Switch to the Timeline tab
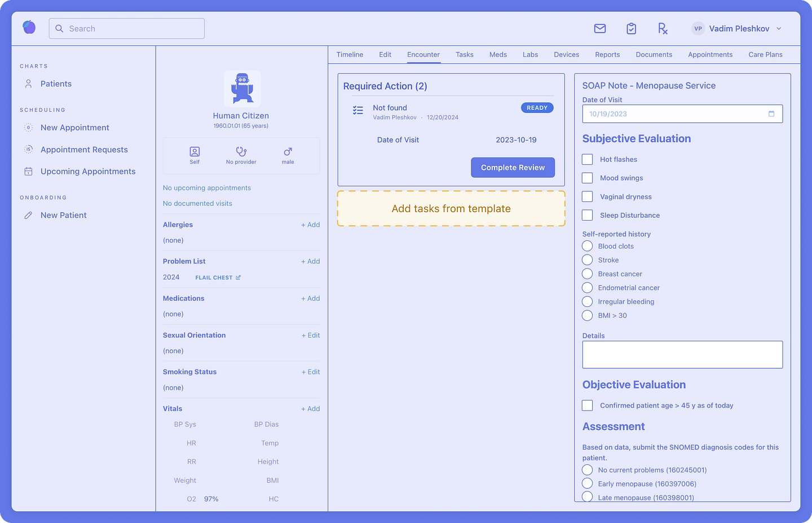Viewport: 812px width, 523px height. (x=350, y=55)
